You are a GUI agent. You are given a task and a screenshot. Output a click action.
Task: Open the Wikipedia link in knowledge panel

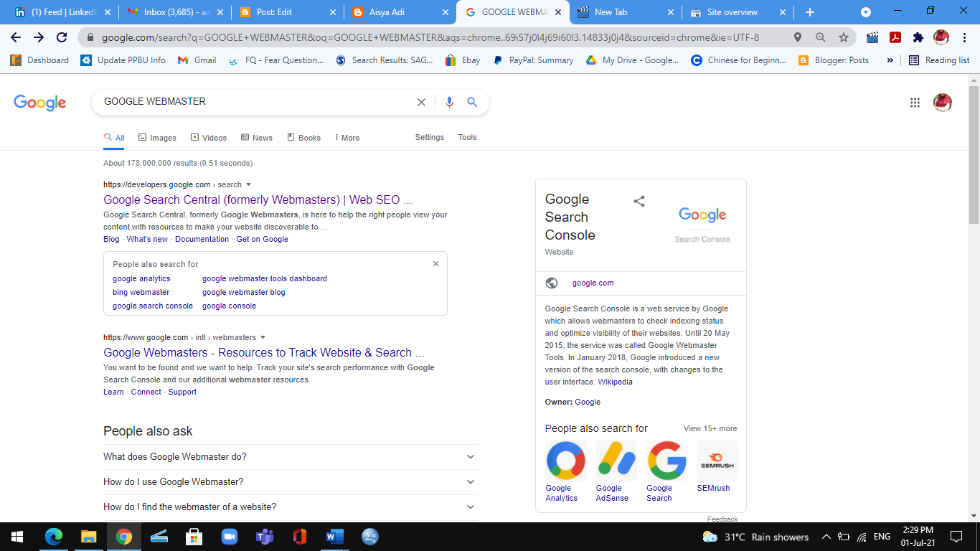(x=616, y=382)
